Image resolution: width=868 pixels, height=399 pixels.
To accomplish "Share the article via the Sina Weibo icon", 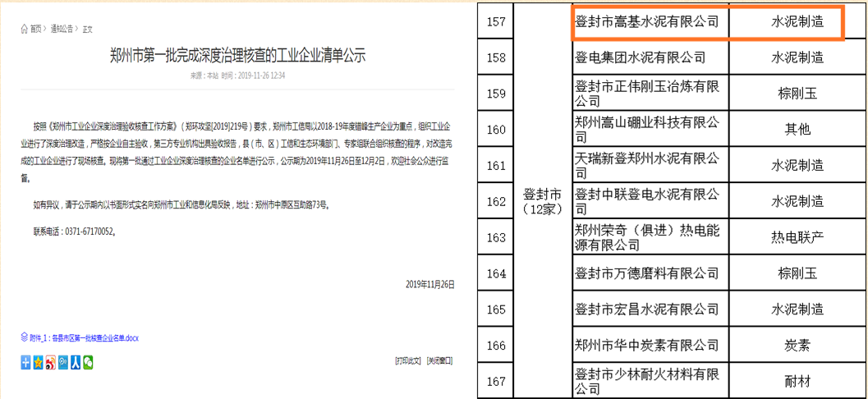I will [51, 361].
